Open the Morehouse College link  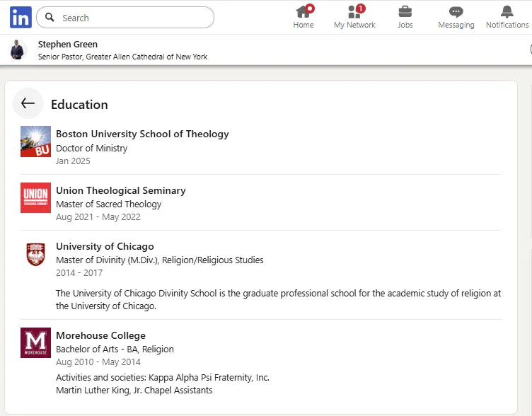tap(100, 335)
